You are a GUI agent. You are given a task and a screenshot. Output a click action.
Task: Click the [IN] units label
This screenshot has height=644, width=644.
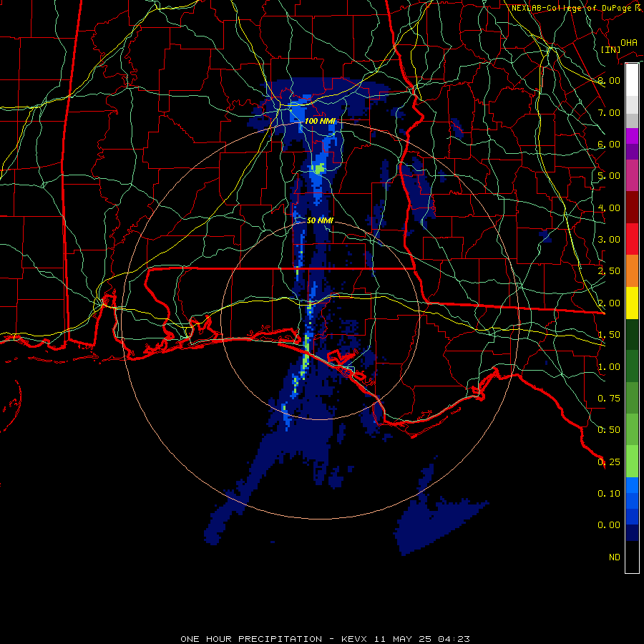click(610, 49)
